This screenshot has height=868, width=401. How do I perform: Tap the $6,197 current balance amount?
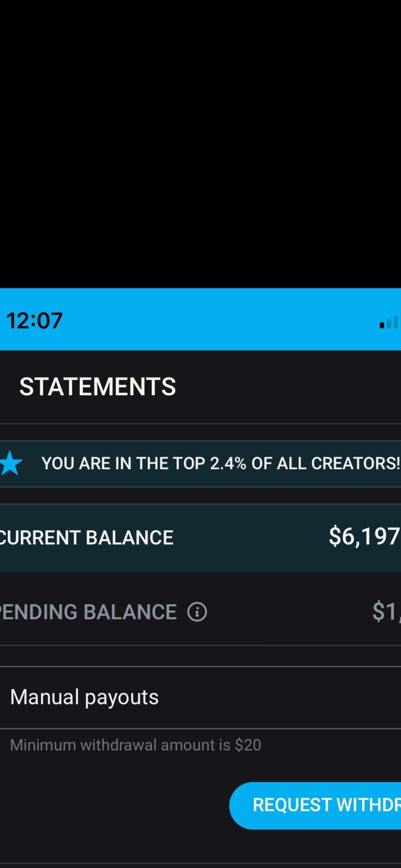pos(365,537)
